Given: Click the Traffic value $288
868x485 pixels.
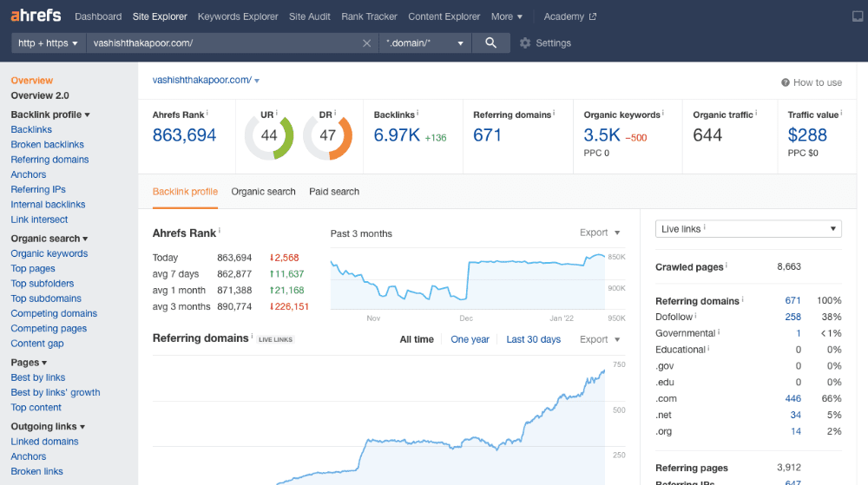Looking at the screenshot, I should point(807,135).
